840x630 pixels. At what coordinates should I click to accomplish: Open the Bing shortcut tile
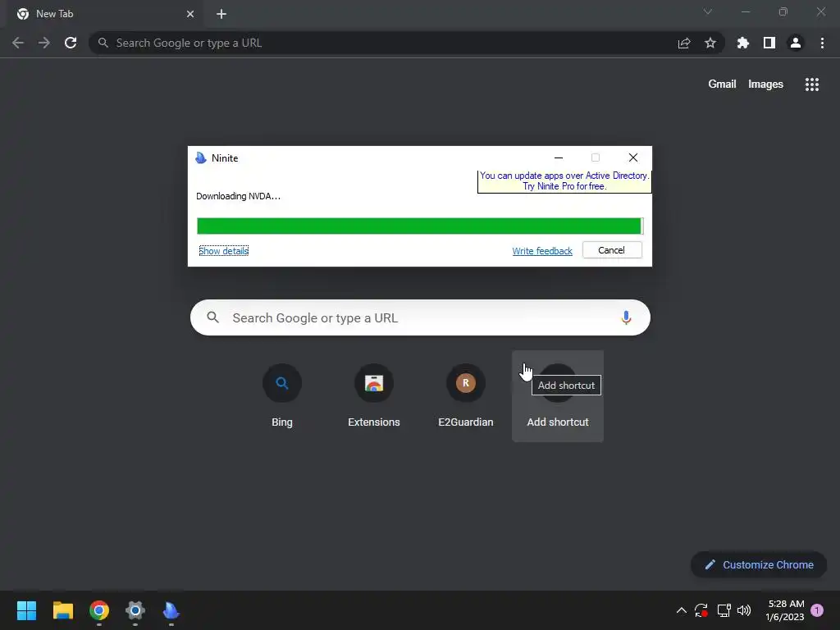[x=282, y=395]
